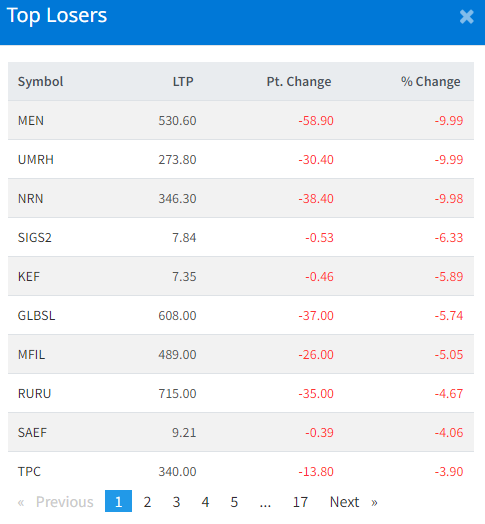Go to page 3 of results
Screen dimensions: 485x524
click(x=176, y=502)
